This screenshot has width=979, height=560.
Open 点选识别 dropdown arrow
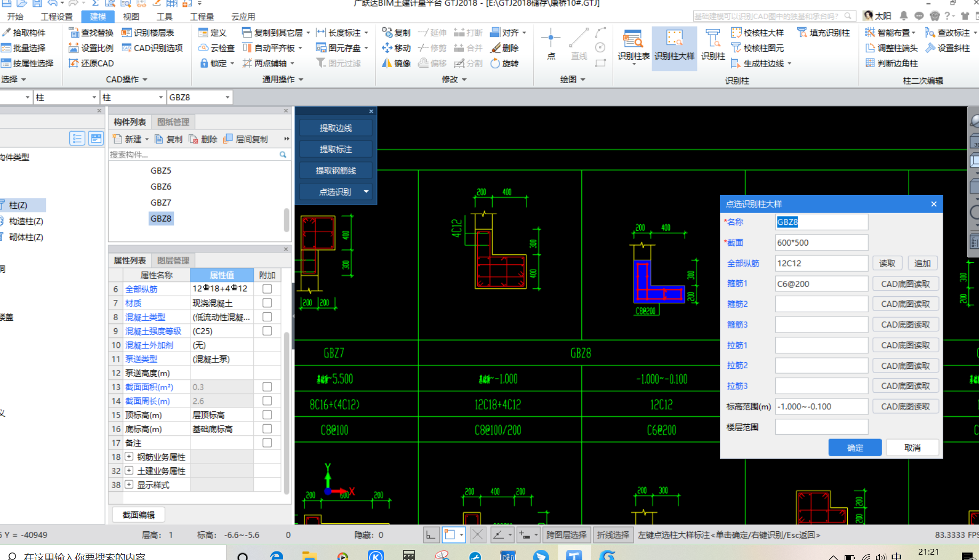click(366, 192)
